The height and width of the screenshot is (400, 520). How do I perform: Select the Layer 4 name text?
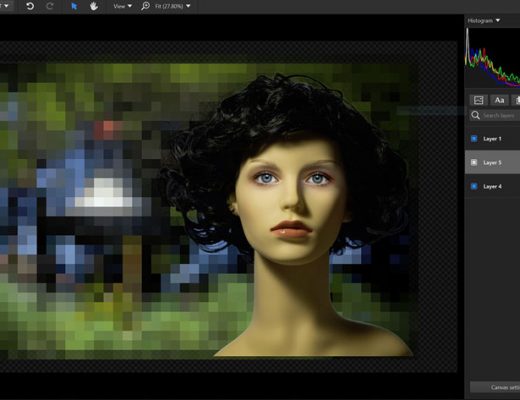click(x=492, y=187)
